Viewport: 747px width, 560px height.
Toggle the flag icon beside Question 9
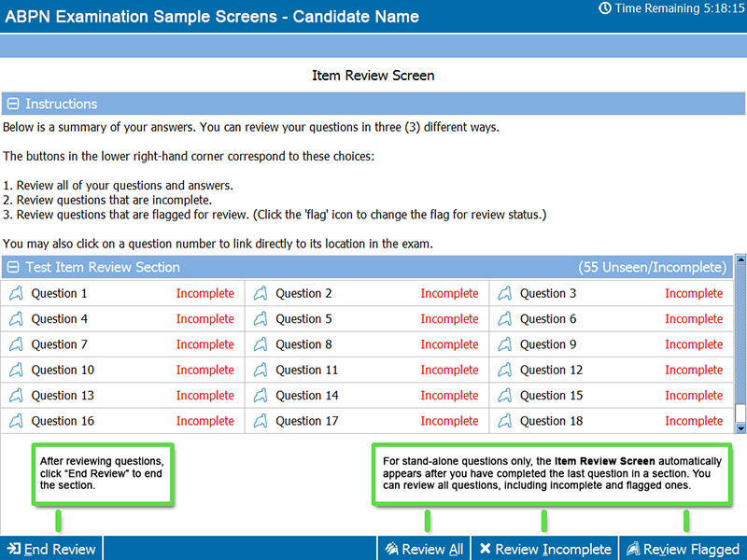pyautogui.click(x=505, y=344)
